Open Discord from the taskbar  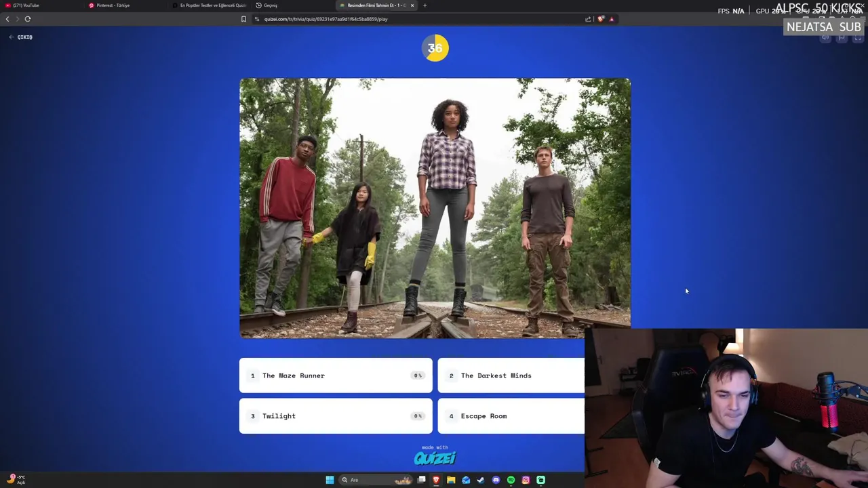pos(496,480)
